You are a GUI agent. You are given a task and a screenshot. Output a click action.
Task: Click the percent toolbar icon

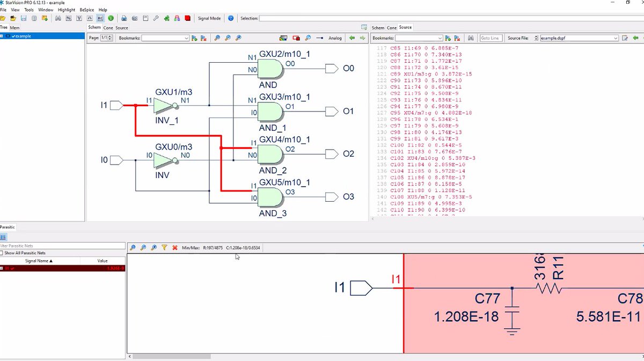pyautogui.click(x=68, y=18)
